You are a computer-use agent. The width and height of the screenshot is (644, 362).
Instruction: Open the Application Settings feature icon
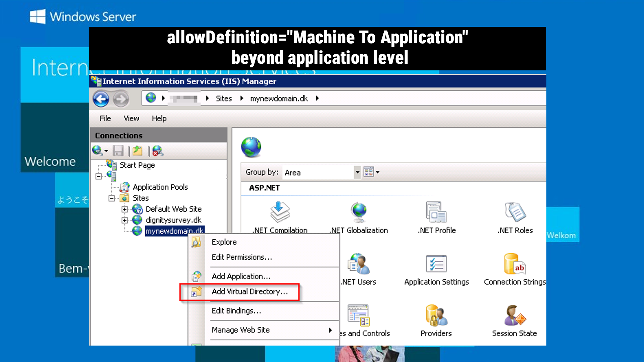[x=436, y=264]
